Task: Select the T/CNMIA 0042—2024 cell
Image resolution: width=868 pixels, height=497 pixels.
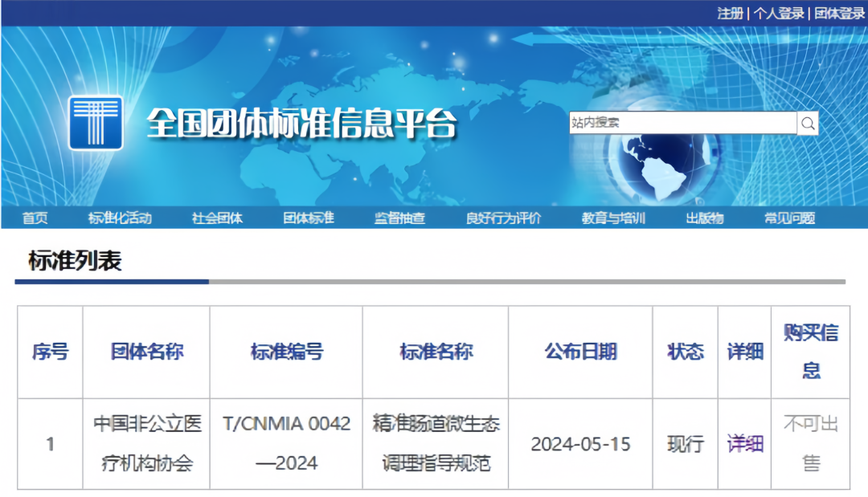Action: coord(287,443)
